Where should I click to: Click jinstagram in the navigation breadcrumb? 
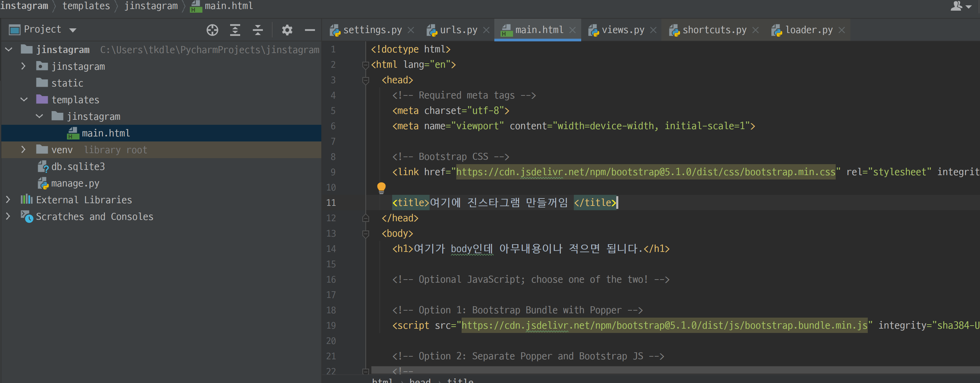151,6
